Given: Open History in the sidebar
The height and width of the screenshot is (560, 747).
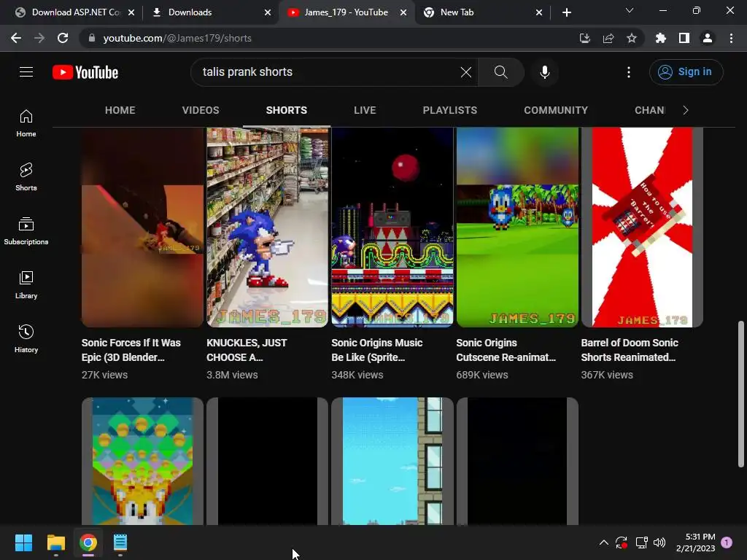Looking at the screenshot, I should click(x=26, y=338).
